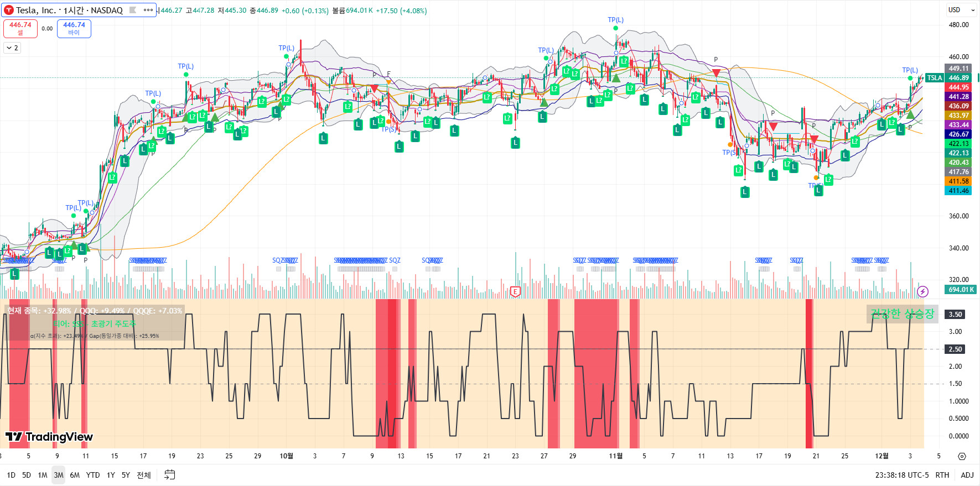Select the 3M time range
This screenshot has height=486, width=980.
[x=58, y=475]
